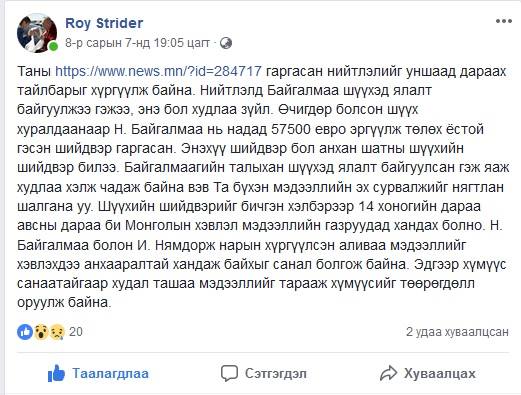
Task: Click the sad reaction emoji icon
Action: point(57,332)
